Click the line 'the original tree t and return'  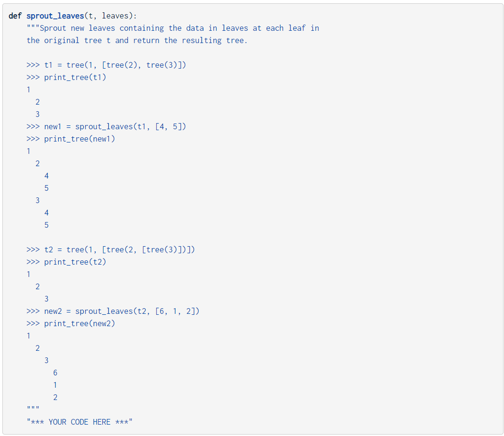(137, 41)
